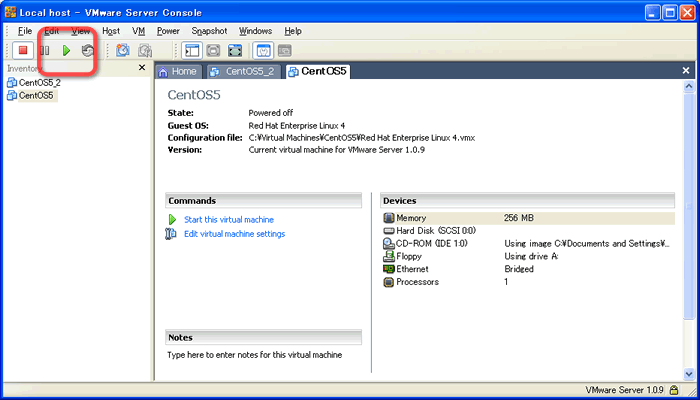
Task: Open the Power menu
Action: (168, 31)
